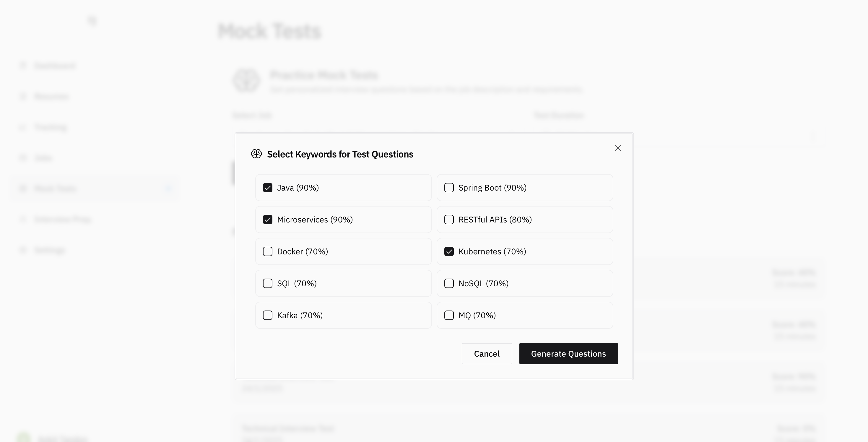Screen dimensions: 868x442
Task: Untick the Kubernetes (70%) checkbox
Action: tap(449, 252)
